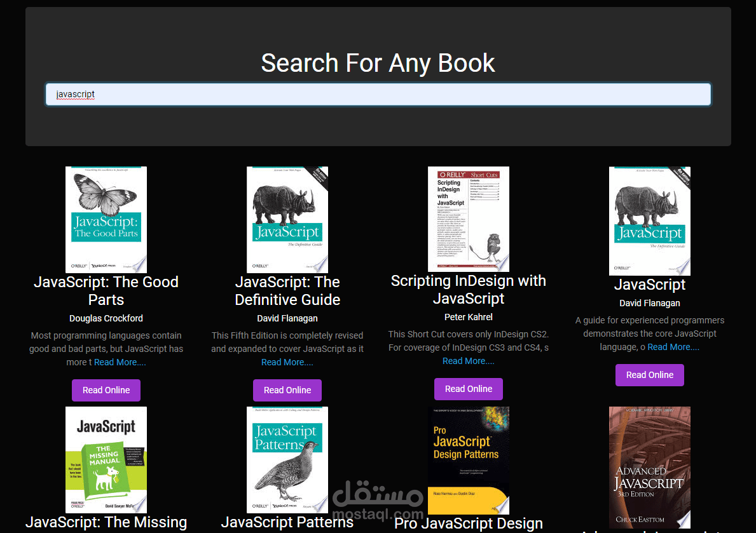Read Online button for The Good Parts
This screenshot has height=533, width=756.
tap(106, 390)
